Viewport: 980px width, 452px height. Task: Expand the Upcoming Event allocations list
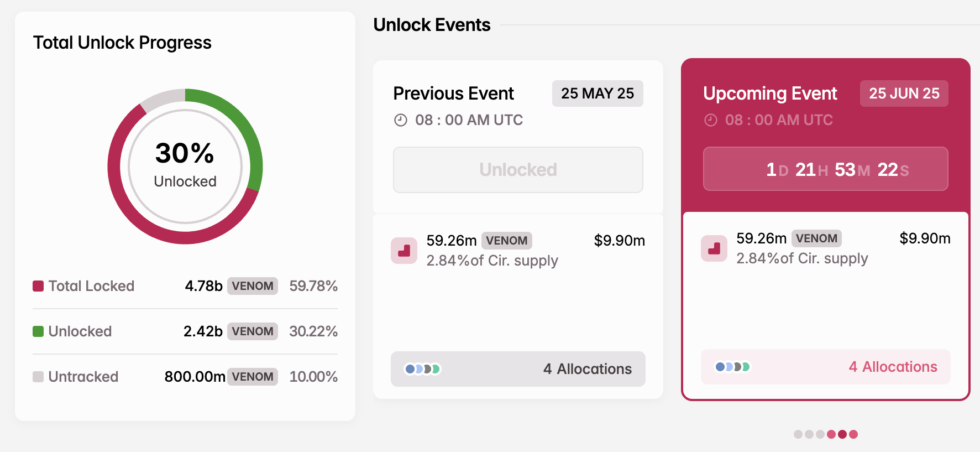pos(825,366)
